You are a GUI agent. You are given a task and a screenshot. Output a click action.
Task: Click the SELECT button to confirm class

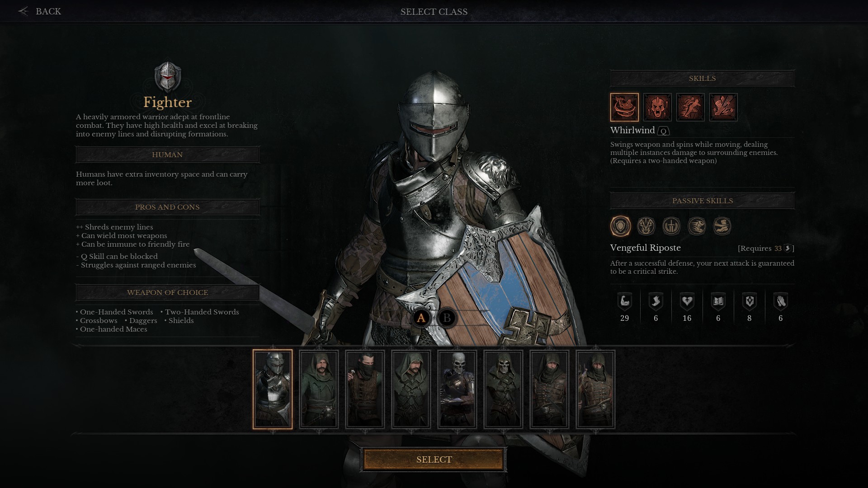click(434, 460)
